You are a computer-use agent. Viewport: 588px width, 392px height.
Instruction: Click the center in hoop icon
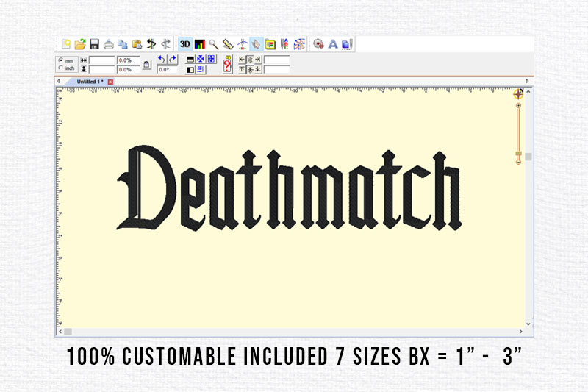click(201, 59)
